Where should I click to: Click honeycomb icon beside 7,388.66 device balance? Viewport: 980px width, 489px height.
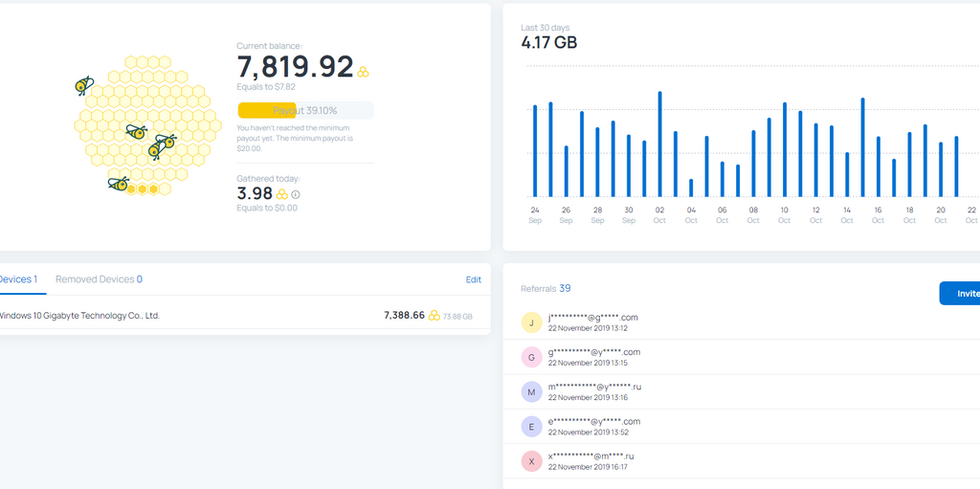click(434, 315)
